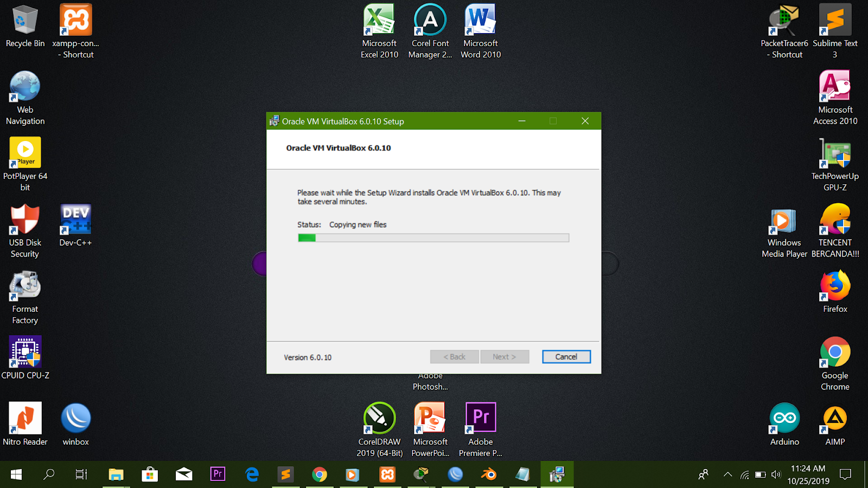
Task: Open Premiere Pro from the taskbar
Action: click(x=218, y=474)
